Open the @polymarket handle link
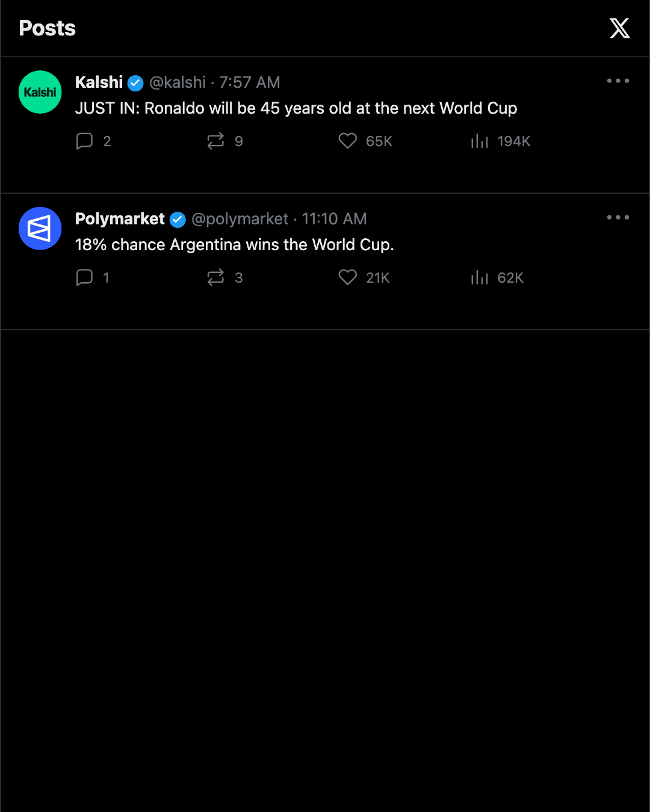Viewport: 650px width, 812px height. (240, 219)
